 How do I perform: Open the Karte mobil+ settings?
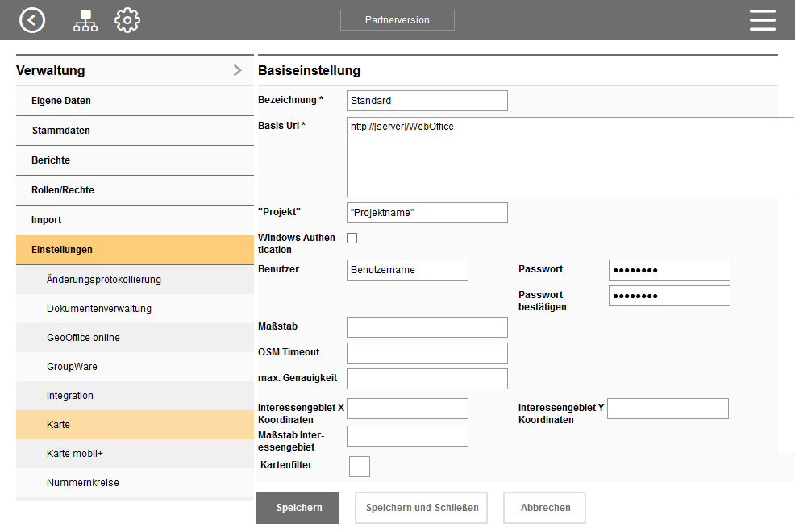[135, 454]
